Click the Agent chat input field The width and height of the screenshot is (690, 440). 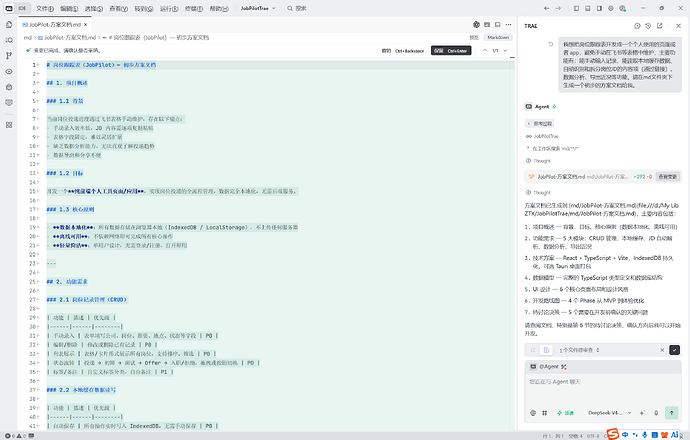tap(603, 389)
